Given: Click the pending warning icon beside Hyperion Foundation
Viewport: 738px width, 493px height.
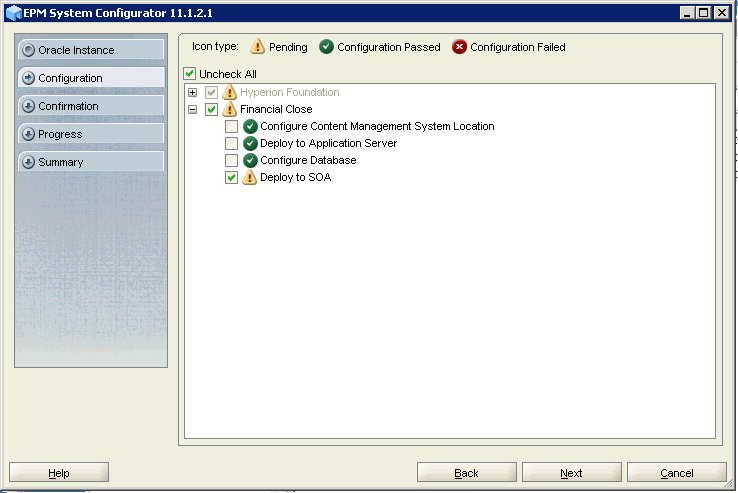Looking at the screenshot, I should coord(229,92).
